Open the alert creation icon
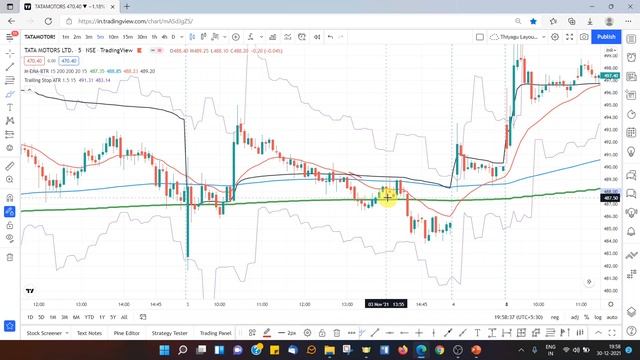640x360 pixels. tap(302, 37)
